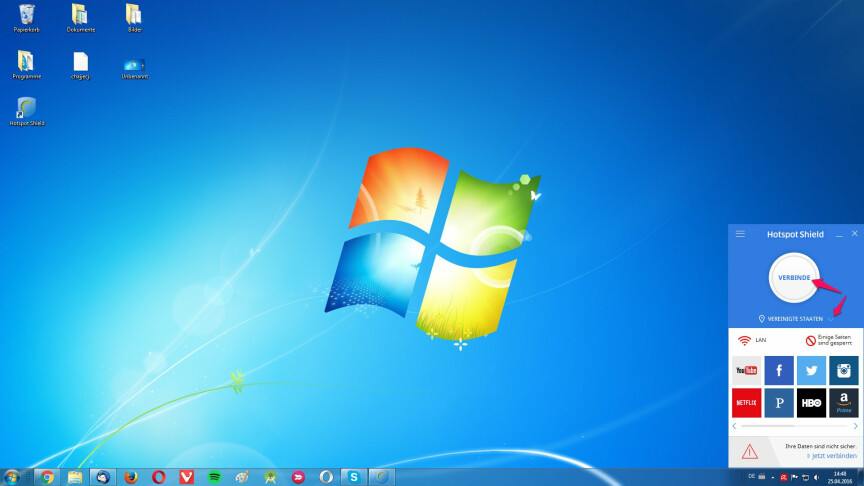The width and height of the screenshot is (864, 486).
Task: Select the Dokumente folder on the desktop
Action: coord(80,18)
